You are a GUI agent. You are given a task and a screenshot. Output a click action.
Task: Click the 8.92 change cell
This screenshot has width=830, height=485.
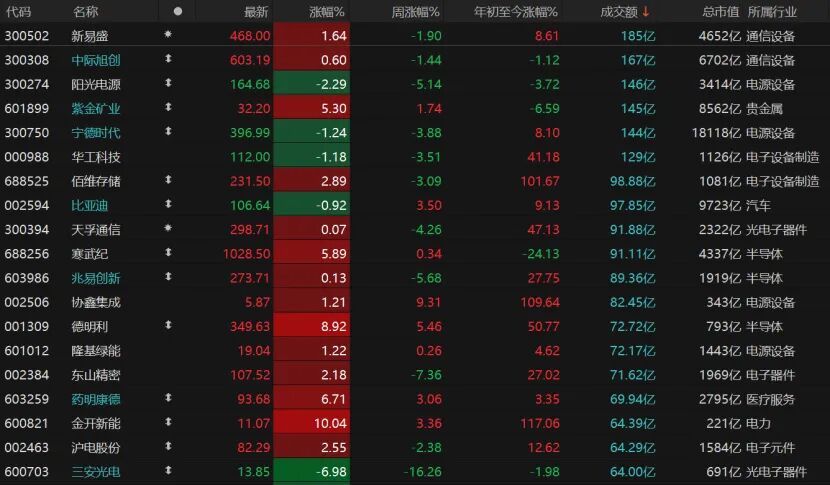click(x=312, y=327)
